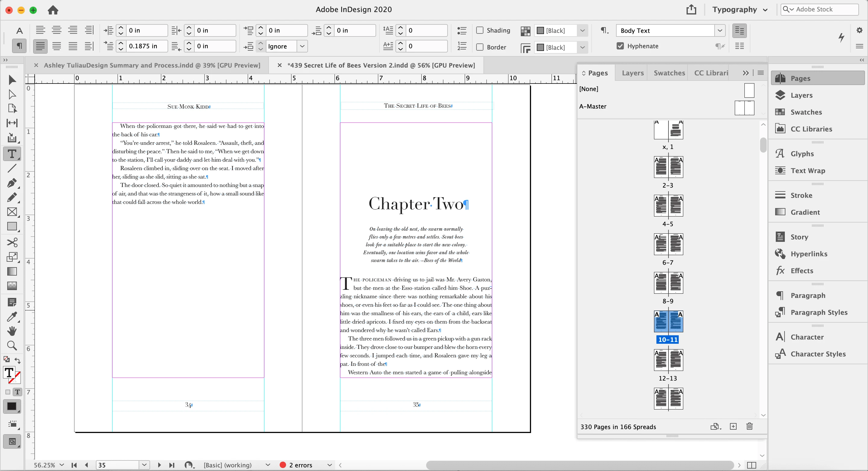This screenshot has height=471, width=868.
Task: Open Character Styles from dock
Action: click(818, 354)
